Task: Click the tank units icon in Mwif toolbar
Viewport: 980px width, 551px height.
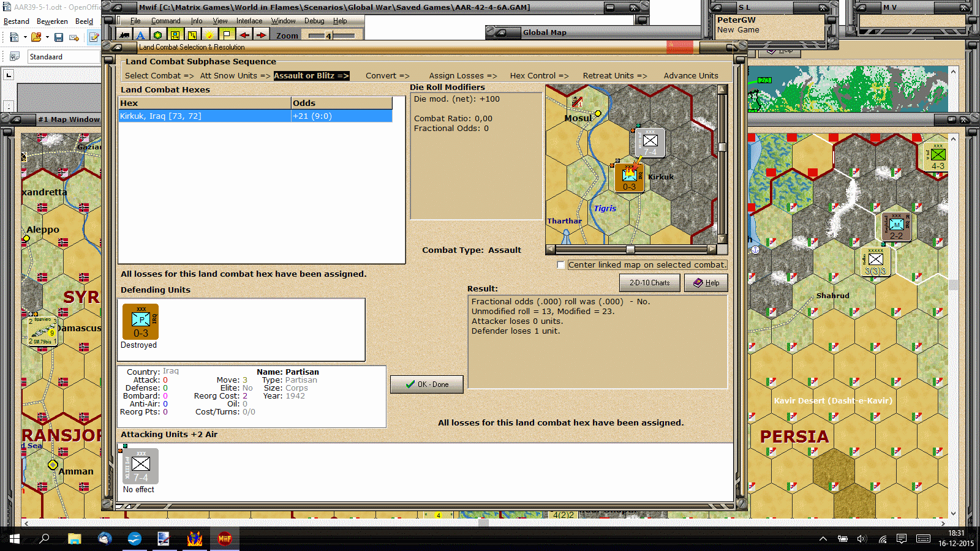Action: point(124,36)
